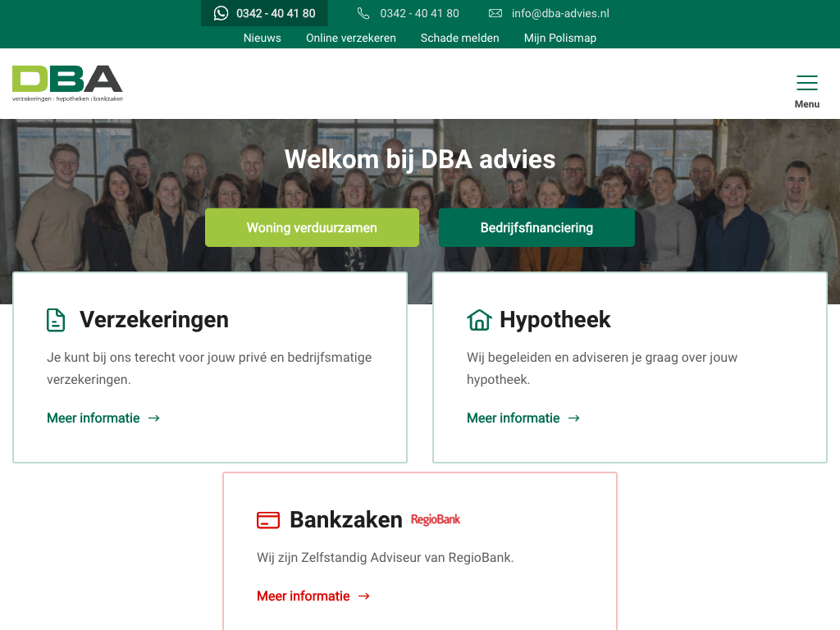
Task: Click the Bedrijfsfinanciering button
Action: click(536, 228)
